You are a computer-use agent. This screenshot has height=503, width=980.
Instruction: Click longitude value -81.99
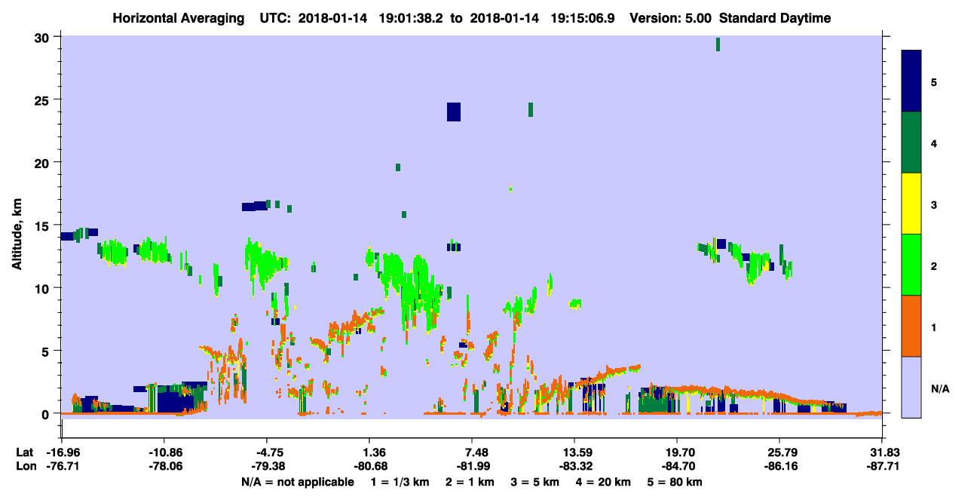pos(471,467)
